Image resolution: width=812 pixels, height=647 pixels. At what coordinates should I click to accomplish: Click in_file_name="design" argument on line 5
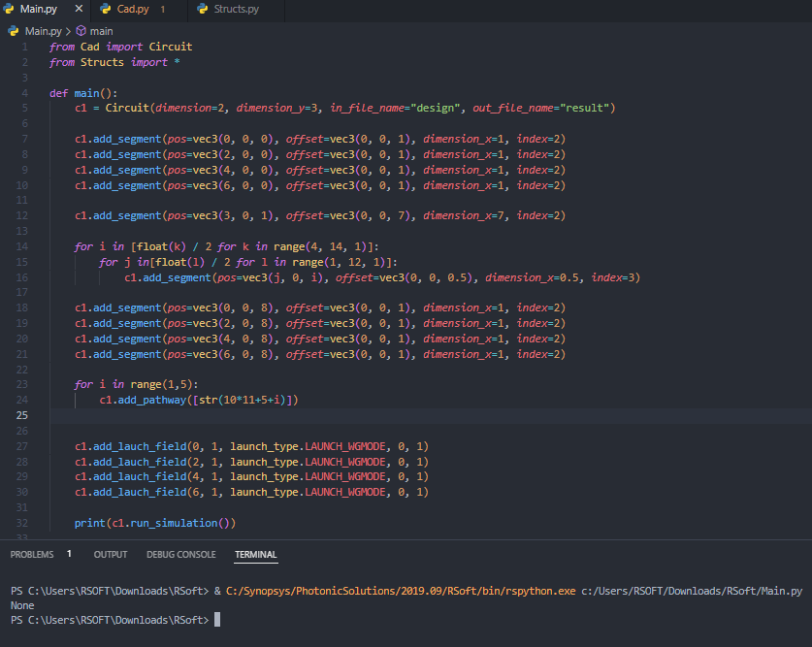click(x=395, y=108)
